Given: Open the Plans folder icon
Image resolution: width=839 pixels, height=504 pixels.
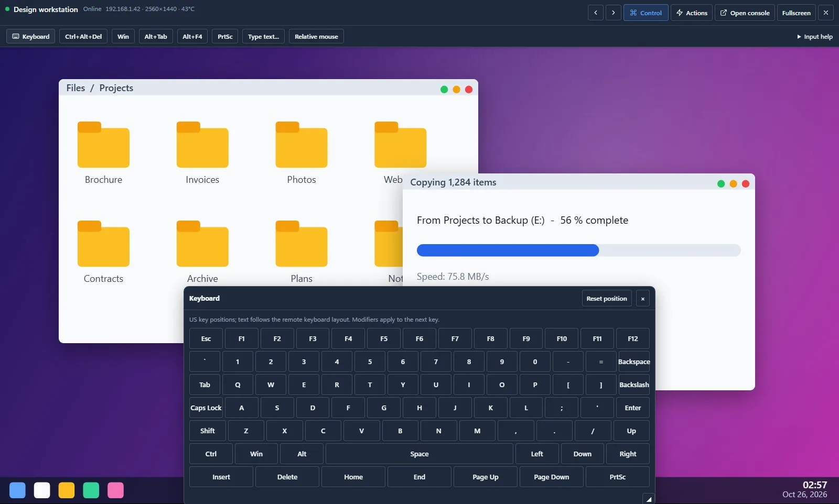Looking at the screenshot, I should pos(302,244).
